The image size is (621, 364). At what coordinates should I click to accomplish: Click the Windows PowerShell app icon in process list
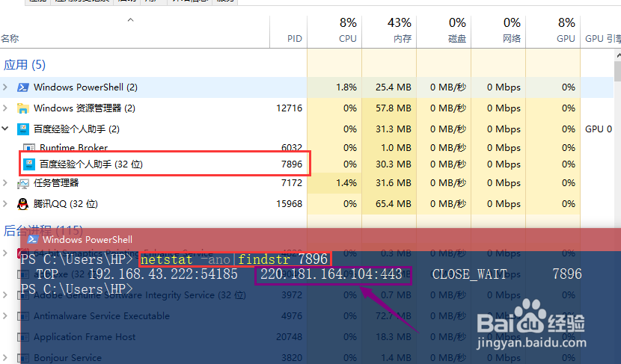pos(22,87)
